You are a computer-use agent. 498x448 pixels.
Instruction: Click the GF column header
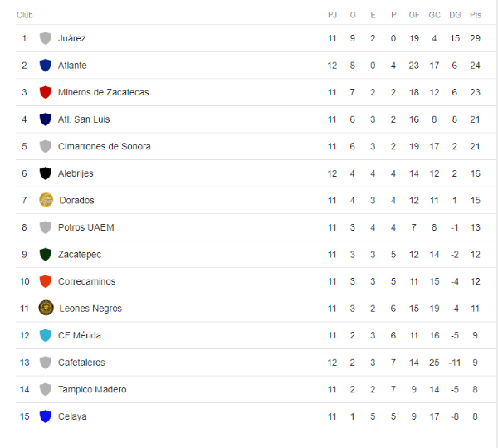(x=414, y=15)
